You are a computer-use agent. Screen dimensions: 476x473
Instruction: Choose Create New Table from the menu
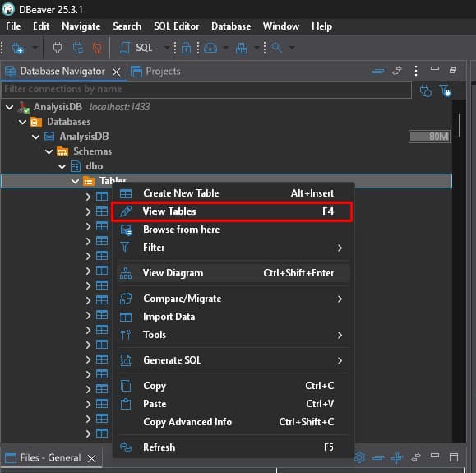click(x=233, y=193)
